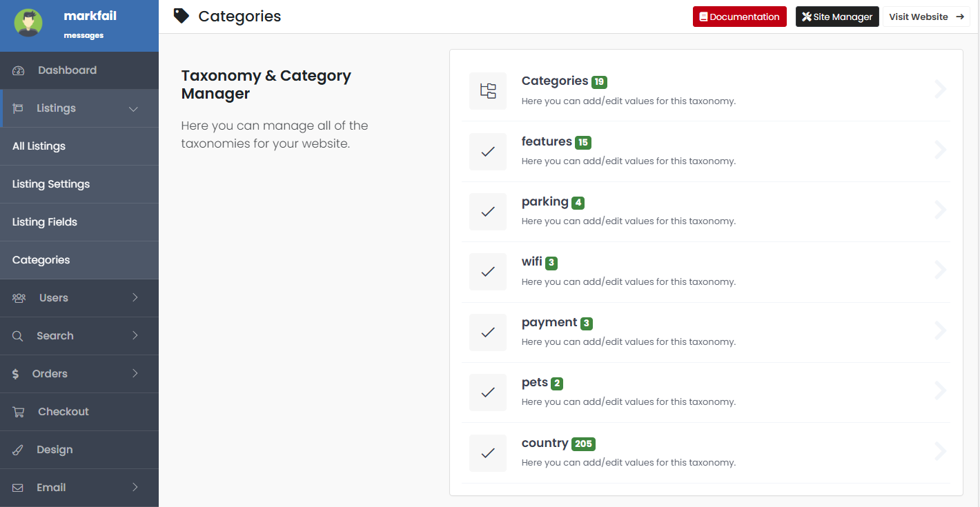Image resolution: width=980 pixels, height=507 pixels.
Task: Click the Dashboard gauge icon in sidebar
Action: coord(19,70)
